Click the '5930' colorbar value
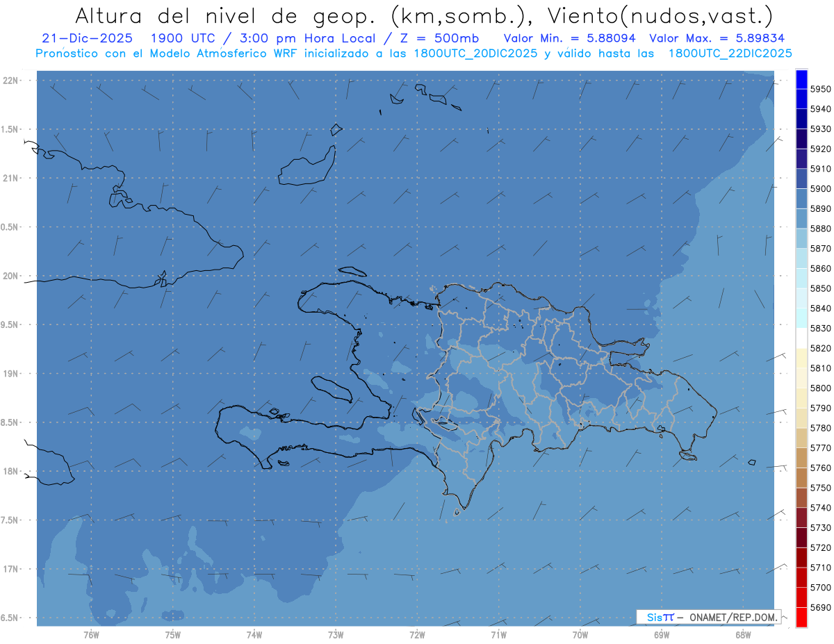Screen dimensions: 834x644 pos(820,129)
